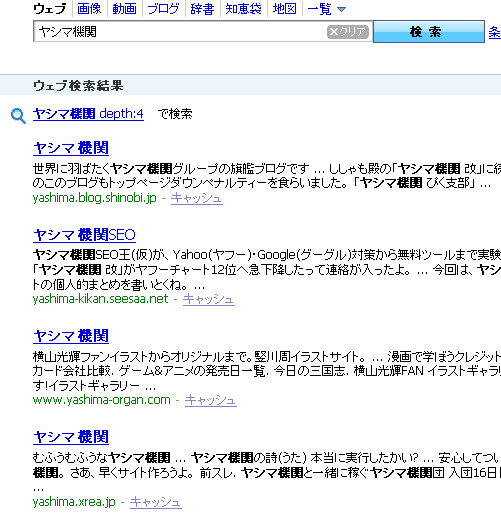Click the ウェブ検索結果 heading text
The height and width of the screenshot is (520, 501).
(x=78, y=86)
